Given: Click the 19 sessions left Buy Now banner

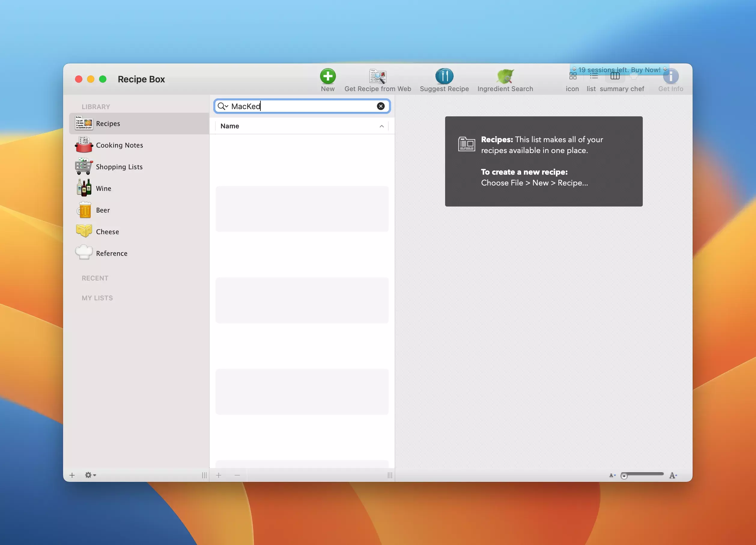Looking at the screenshot, I should pyautogui.click(x=619, y=70).
